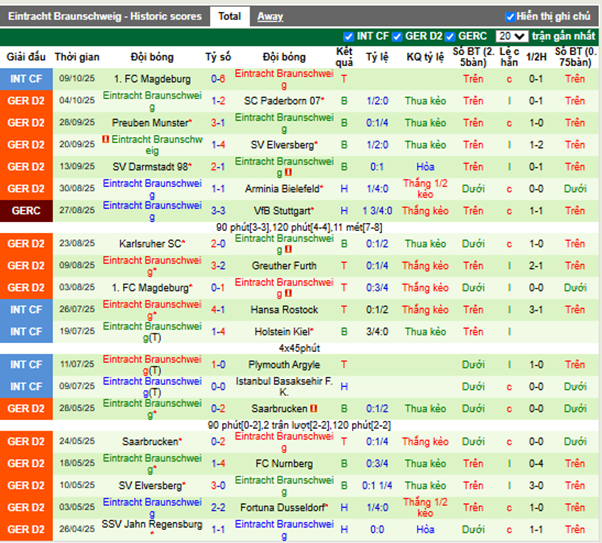Uncheck the GERC filter checkbox
The height and width of the screenshot is (543, 602).
pyautogui.click(x=450, y=36)
